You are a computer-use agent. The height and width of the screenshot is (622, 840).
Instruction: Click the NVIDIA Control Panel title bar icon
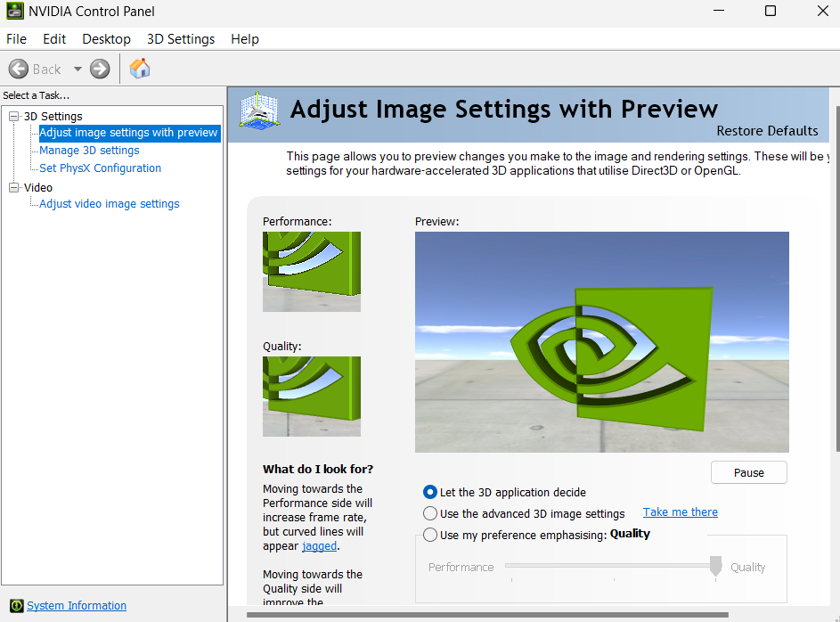(14, 11)
